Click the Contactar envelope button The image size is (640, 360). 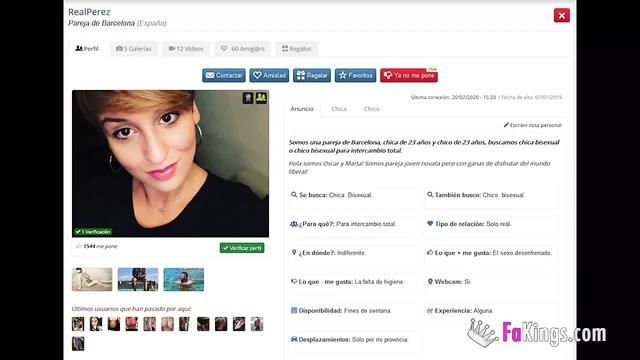click(224, 76)
